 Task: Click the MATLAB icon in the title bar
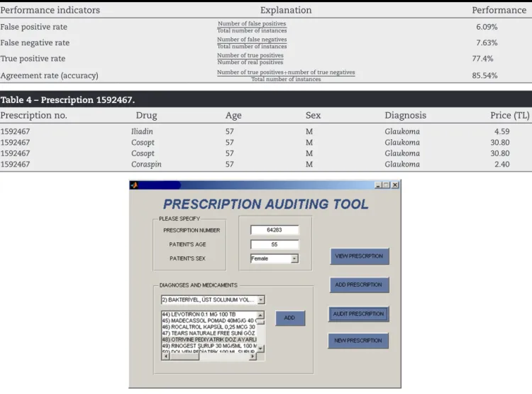click(x=134, y=185)
